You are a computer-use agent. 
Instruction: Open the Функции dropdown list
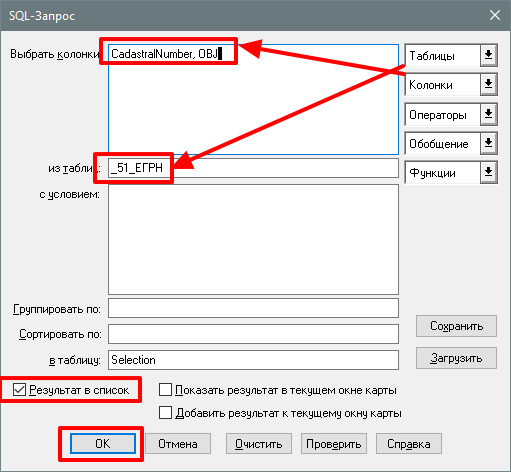pos(488,173)
